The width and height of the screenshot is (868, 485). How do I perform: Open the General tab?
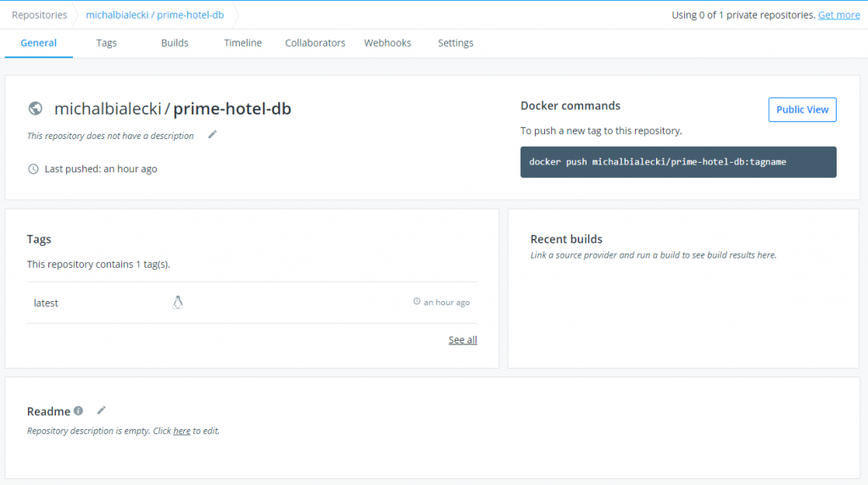[x=39, y=43]
